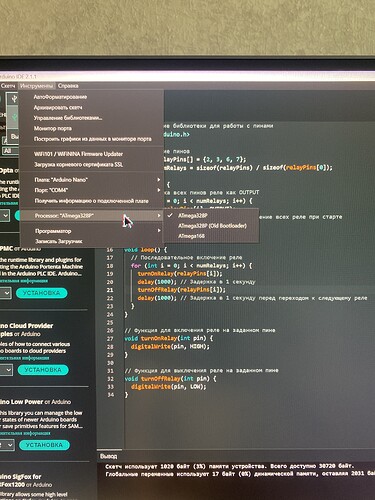
Task: Click "digitalWrite(pin, LOW);" code line
Action: (x=169, y=387)
